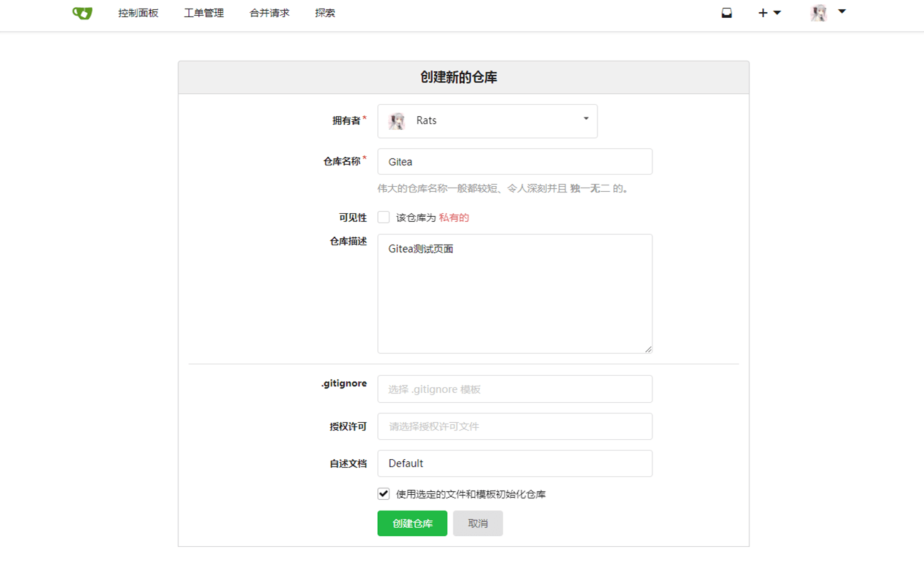Viewport: 924px width, 564px height.
Task: Focus the 仓库名称 field containing Gitea
Action: 515,161
